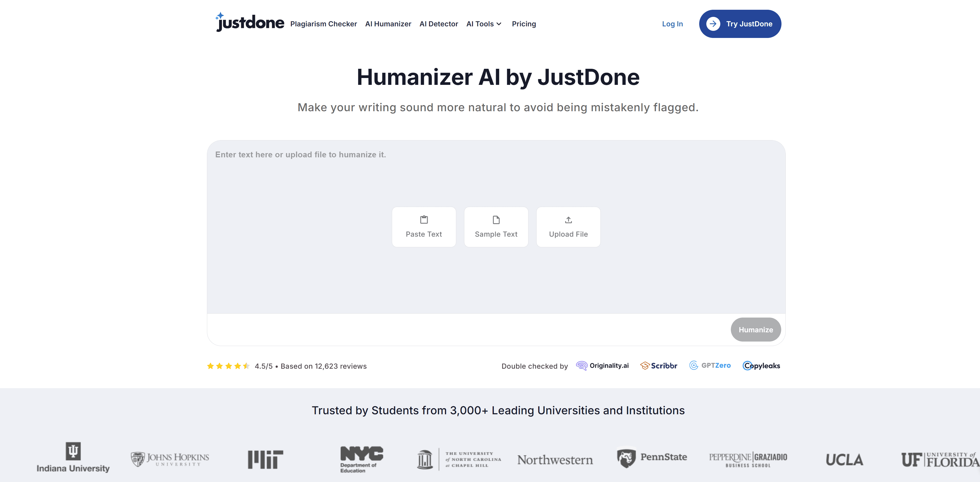This screenshot has height=482, width=980.
Task: Click the UNC Chapel Hill logo
Action: pyautogui.click(x=459, y=460)
